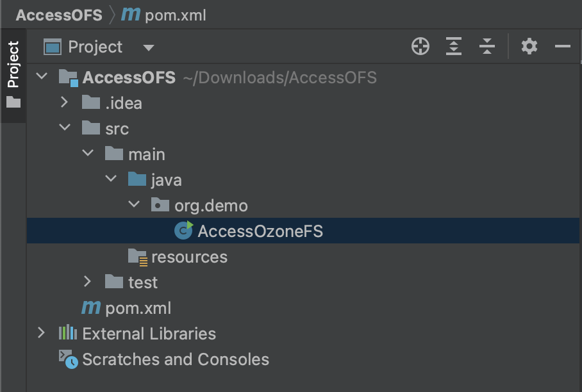Expand the test folder
This screenshot has height=392, width=582.
point(87,282)
